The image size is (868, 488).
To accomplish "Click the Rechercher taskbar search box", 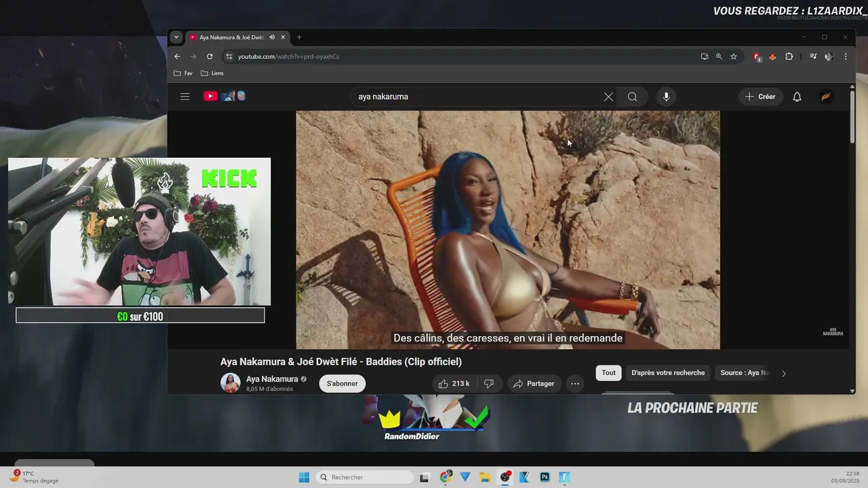I will (x=365, y=477).
